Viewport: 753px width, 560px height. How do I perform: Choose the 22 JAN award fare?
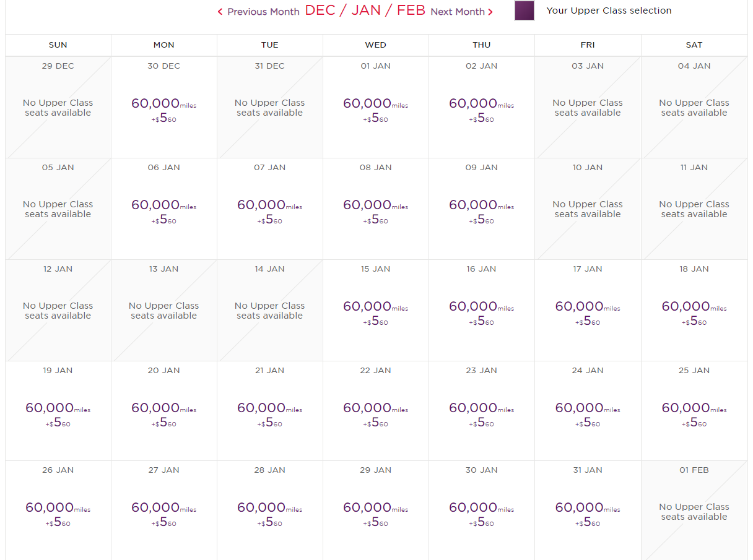click(x=375, y=414)
